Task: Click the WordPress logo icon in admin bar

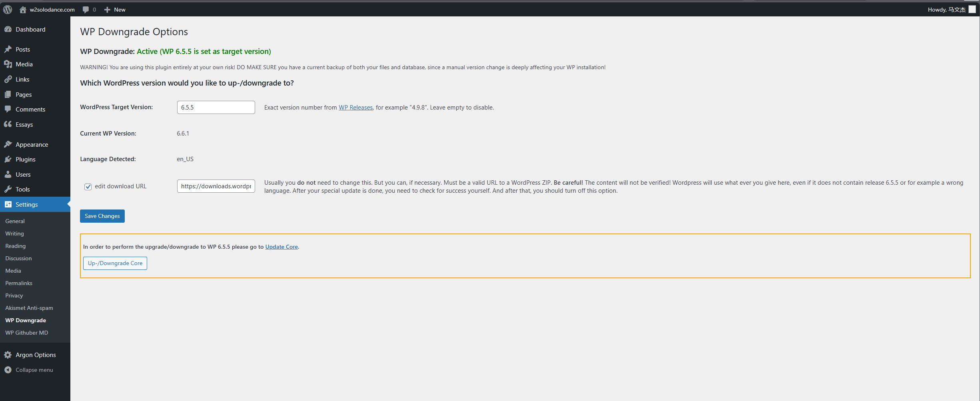Action: (8, 10)
